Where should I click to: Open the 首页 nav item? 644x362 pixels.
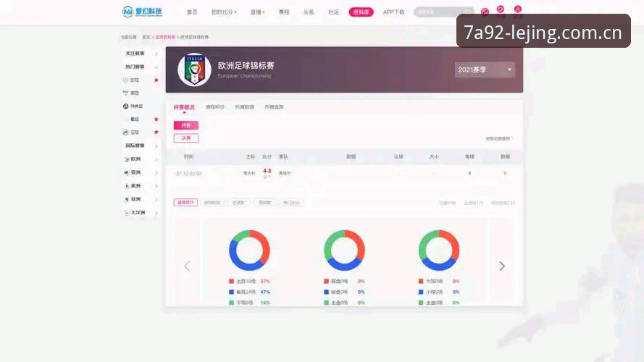click(192, 12)
